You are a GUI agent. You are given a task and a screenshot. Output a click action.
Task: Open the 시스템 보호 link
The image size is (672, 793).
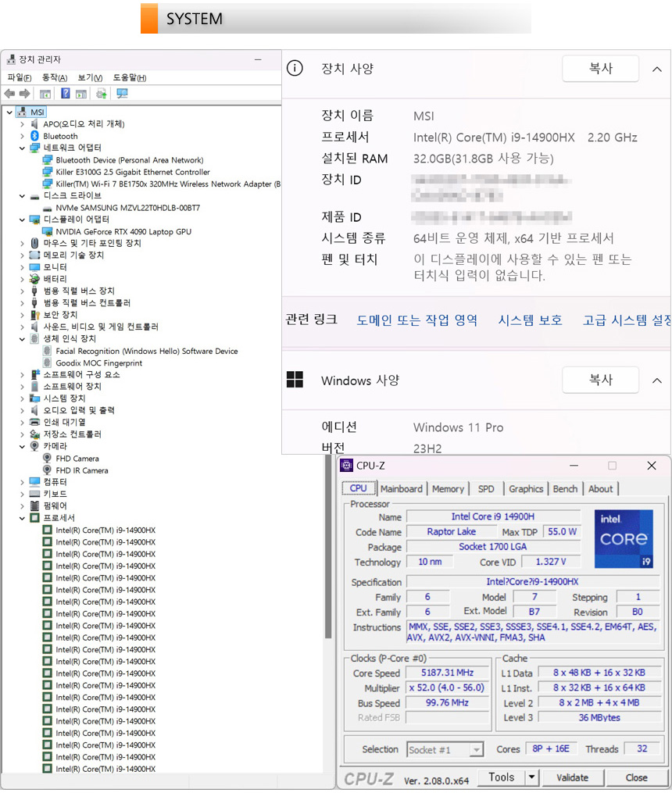530,320
